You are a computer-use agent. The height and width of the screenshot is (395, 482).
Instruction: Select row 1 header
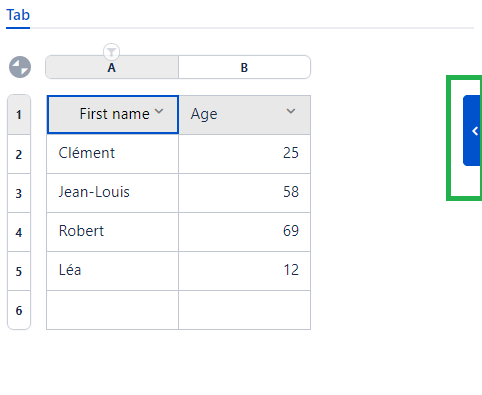click(x=19, y=115)
